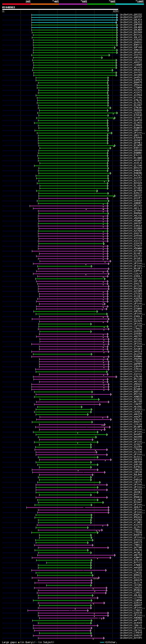Select hit label UniRef100_B7JXH1
The height and width of the screenshot is (644, 146).
[x=131, y=98]
